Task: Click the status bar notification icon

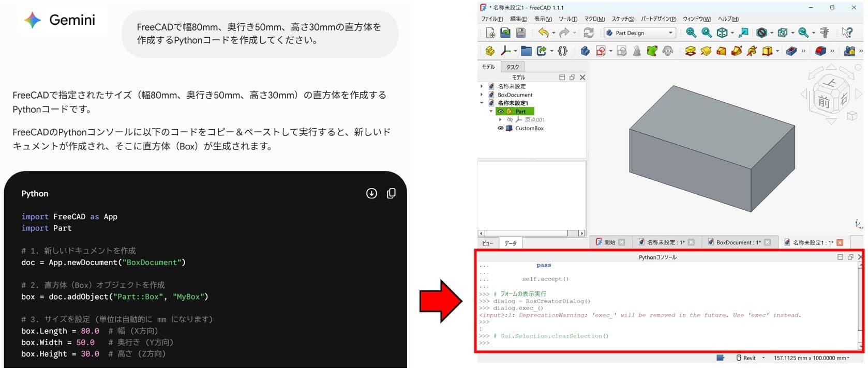Action: (720, 358)
